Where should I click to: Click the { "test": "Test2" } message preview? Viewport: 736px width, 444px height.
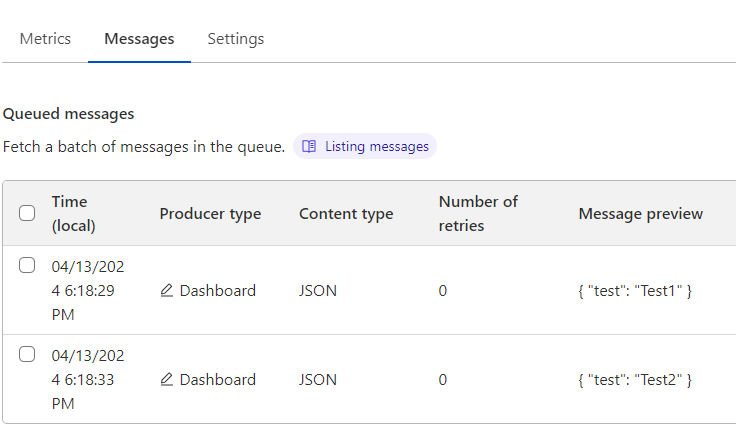click(635, 379)
